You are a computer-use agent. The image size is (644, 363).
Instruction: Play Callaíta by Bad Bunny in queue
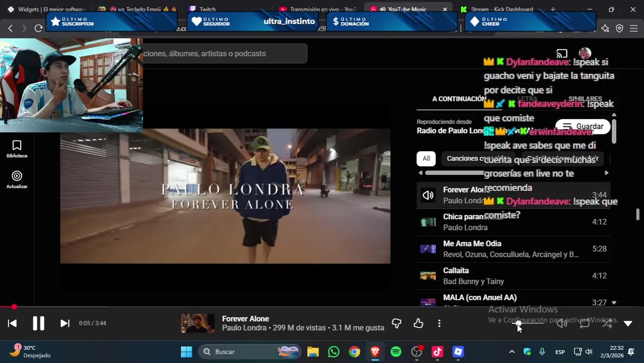[513, 276]
